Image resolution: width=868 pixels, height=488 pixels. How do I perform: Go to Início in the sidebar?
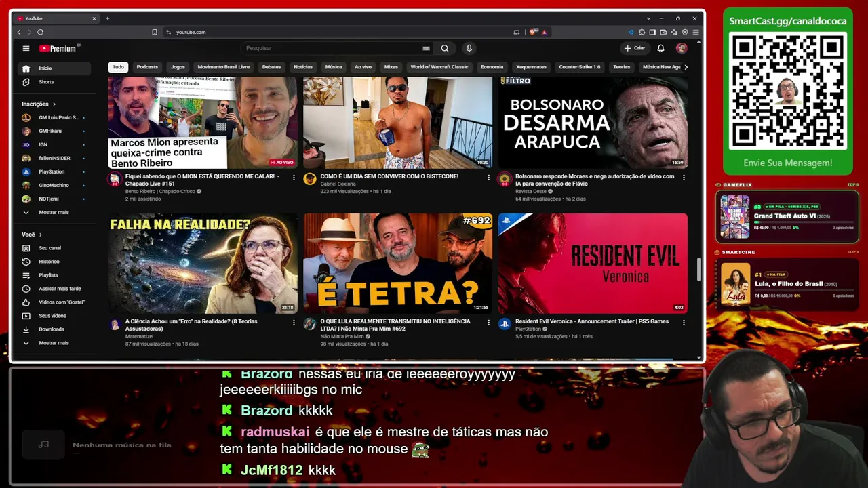tap(55, 68)
